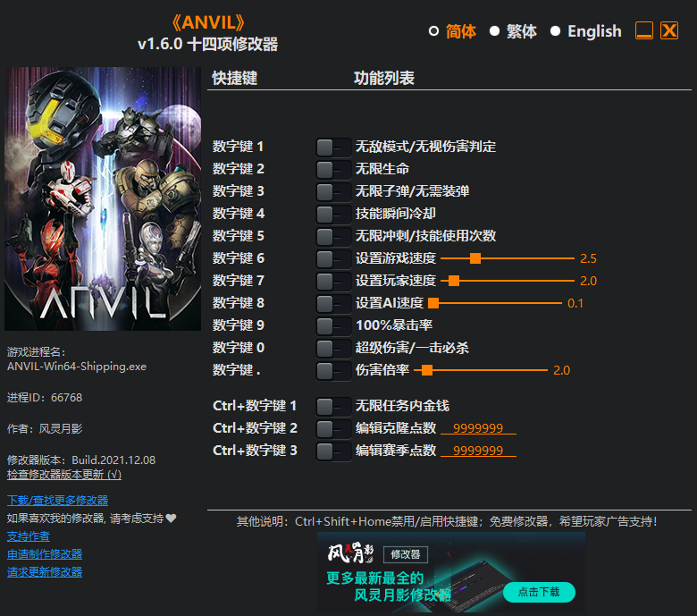Select the English language radio button
This screenshot has height=616, width=697.
coord(555,31)
